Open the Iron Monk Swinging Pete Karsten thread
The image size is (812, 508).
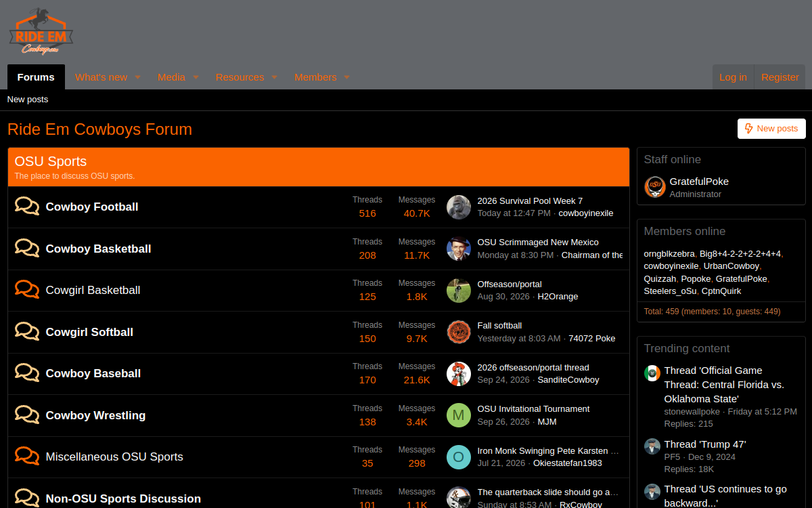(x=548, y=450)
